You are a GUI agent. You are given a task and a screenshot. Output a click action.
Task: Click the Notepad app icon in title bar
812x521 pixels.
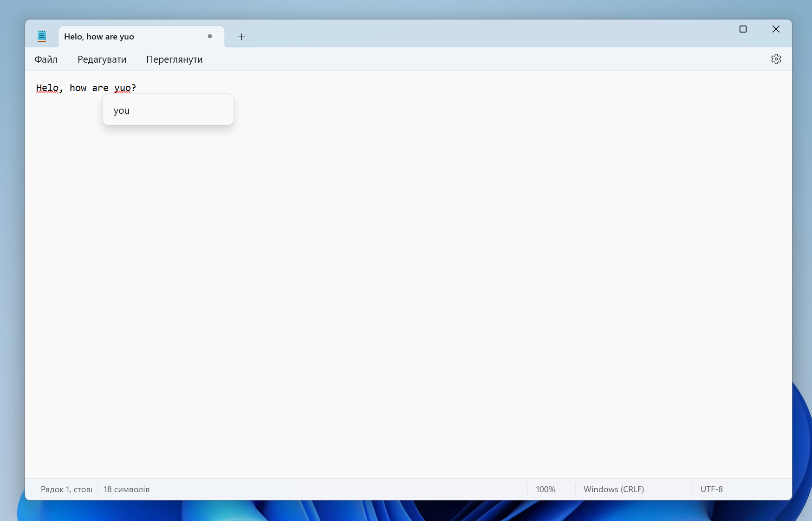(42, 36)
